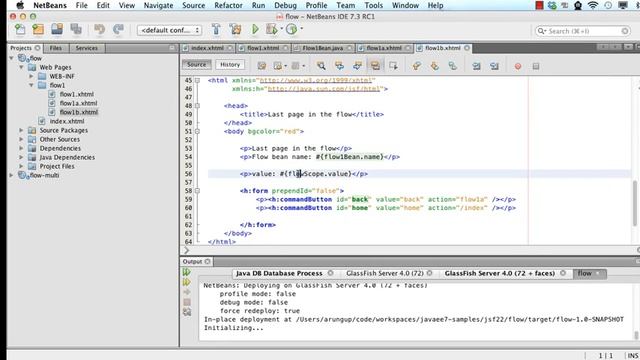Open Debug Project dropdown arrow

pyautogui.click(x=282, y=29)
